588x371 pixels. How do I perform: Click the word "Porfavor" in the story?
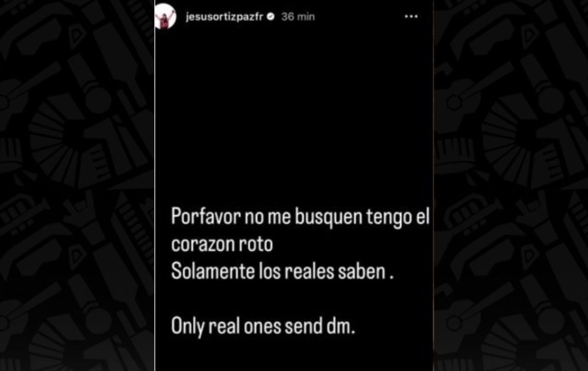click(206, 216)
